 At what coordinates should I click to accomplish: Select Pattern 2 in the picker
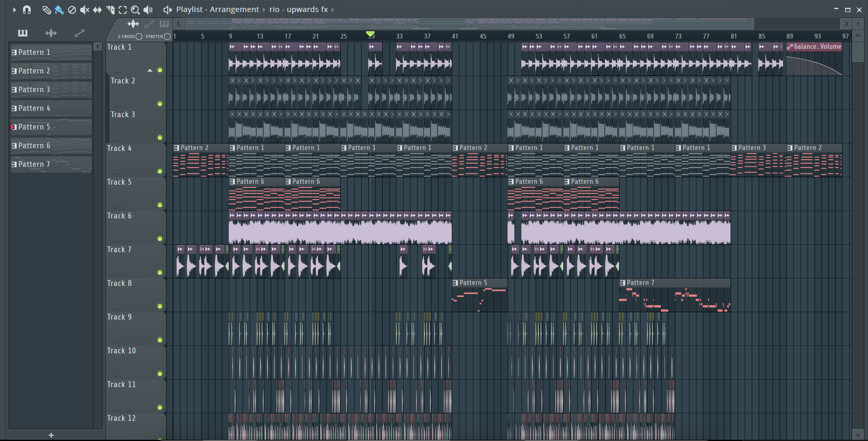[51, 71]
